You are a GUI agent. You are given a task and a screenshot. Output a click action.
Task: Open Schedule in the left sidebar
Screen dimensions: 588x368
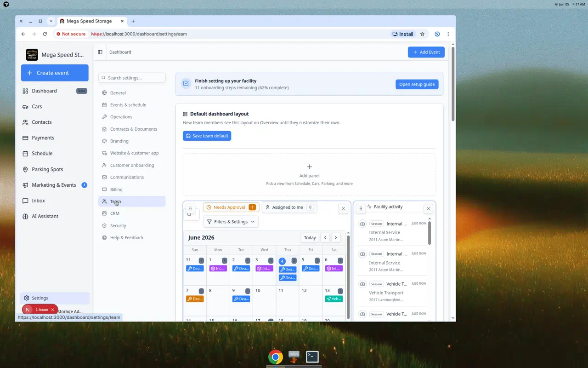[55, 153]
